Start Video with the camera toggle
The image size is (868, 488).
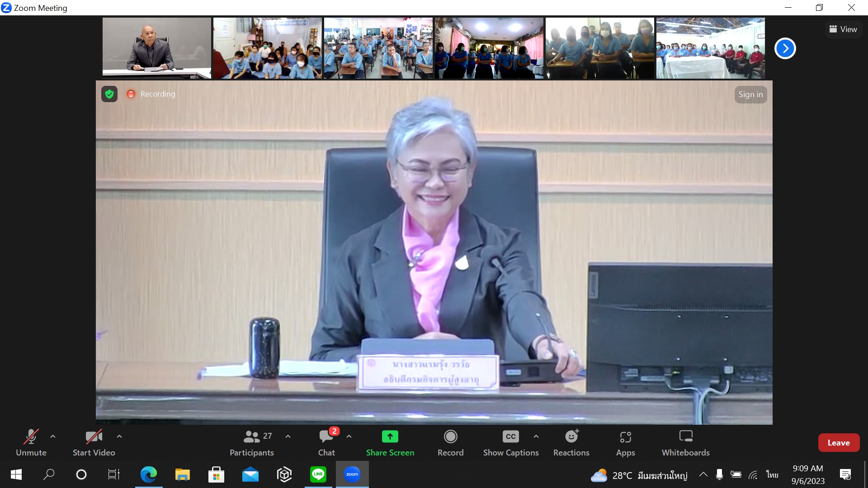pos(94,443)
